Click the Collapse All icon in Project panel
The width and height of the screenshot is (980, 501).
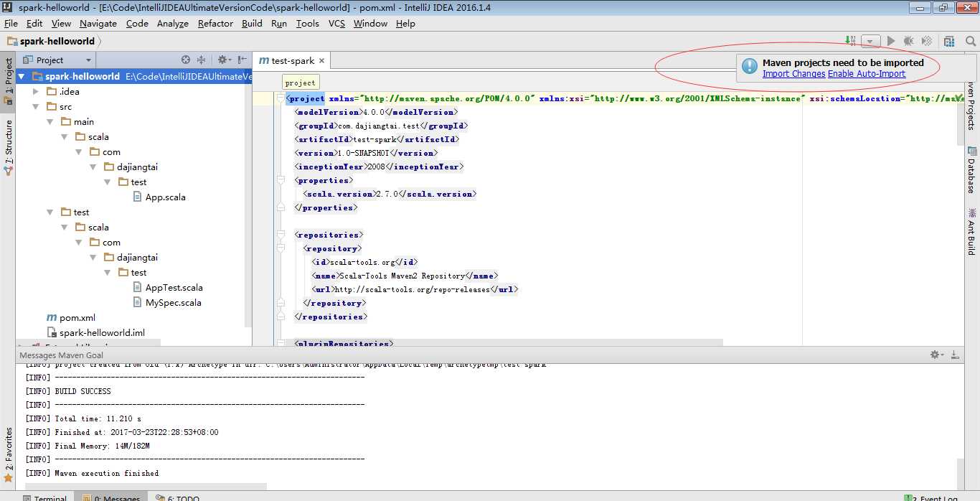(202, 60)
